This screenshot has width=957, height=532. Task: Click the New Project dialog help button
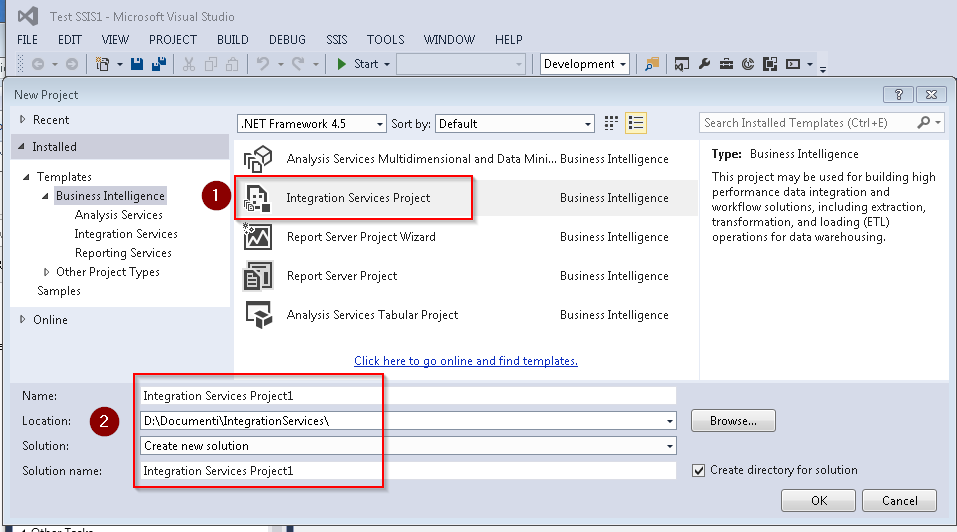point(898,95)
